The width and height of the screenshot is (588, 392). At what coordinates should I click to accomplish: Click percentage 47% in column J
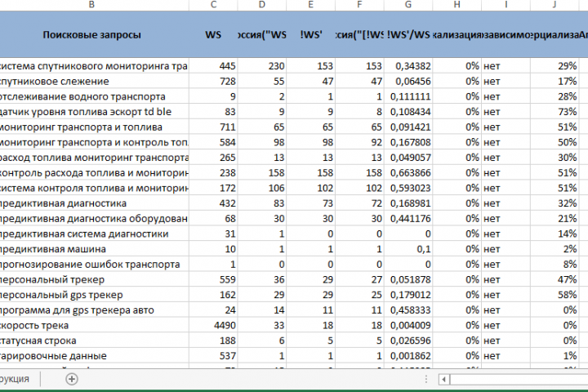click(x=555, y=279)
